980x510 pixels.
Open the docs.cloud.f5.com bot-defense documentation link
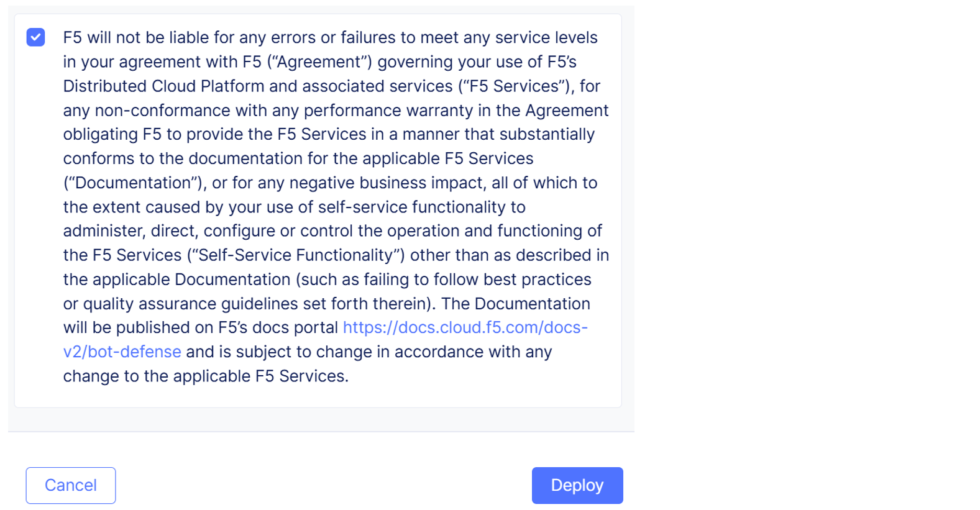point(464,327)
